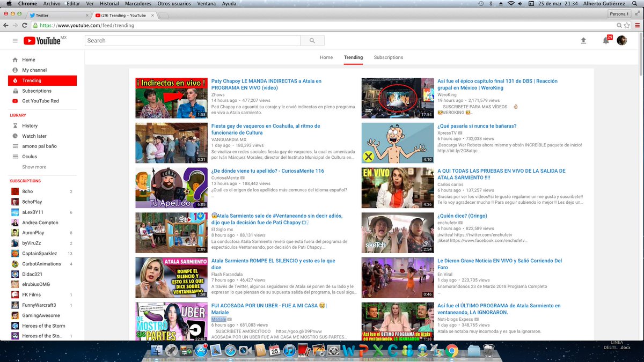Switch to the Home tab
Image resolution: width=644 pixels, height=362 pixels.
coord(326,57)
